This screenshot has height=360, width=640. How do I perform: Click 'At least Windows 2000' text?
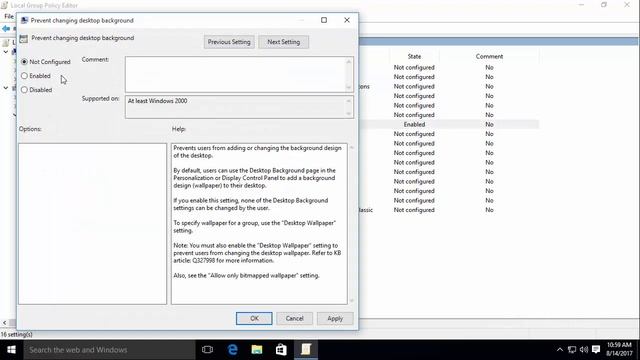(x=158, y=101)
